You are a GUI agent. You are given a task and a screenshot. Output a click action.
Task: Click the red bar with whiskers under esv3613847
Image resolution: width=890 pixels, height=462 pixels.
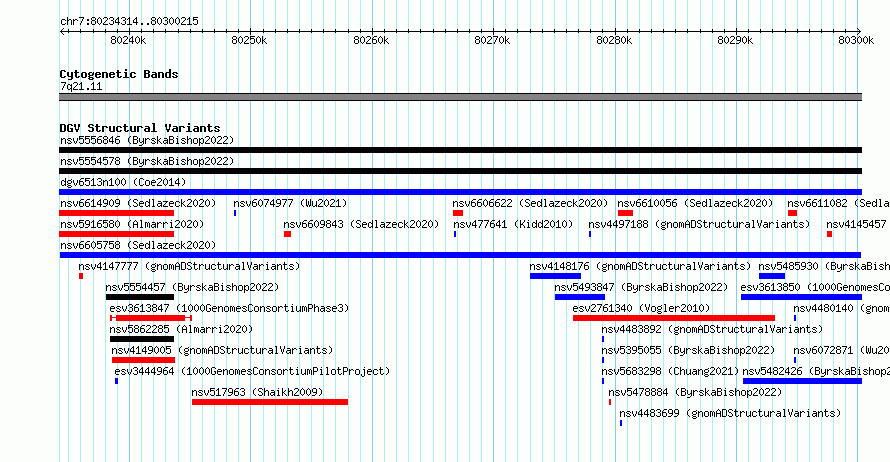tap(151, 318)
